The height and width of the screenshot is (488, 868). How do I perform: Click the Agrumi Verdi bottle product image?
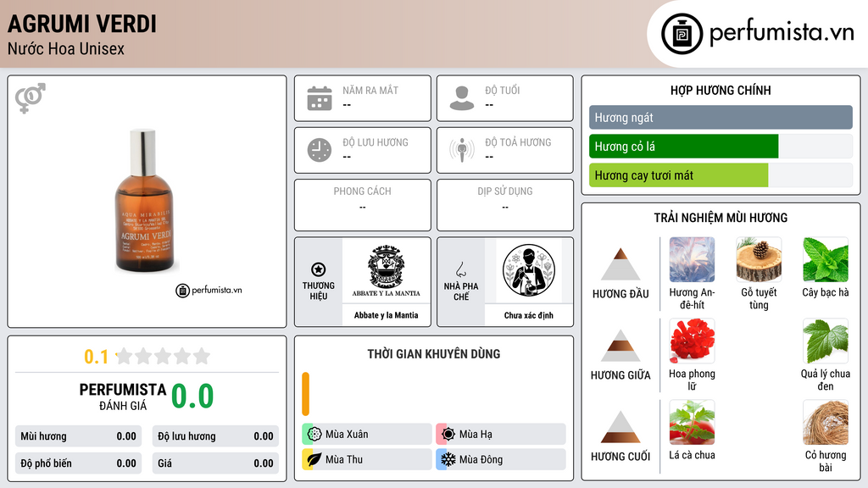point(144,200)
